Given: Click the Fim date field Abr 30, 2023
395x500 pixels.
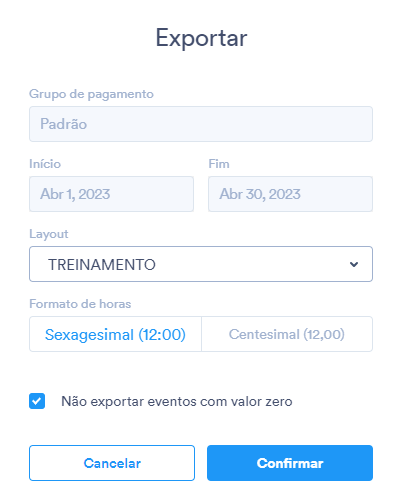Looking at the screenshot, I should [290, 194].
